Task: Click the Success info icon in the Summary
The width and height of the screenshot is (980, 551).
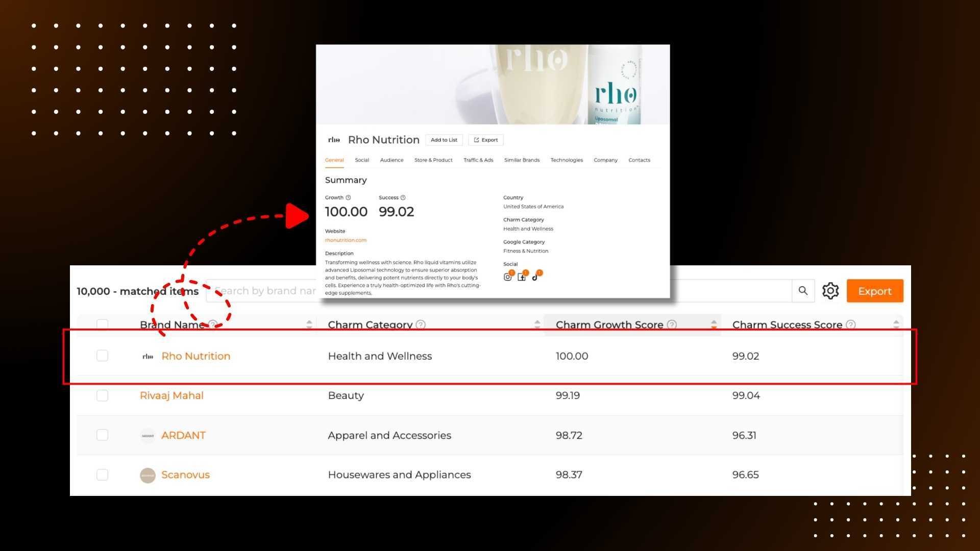Action: [403, 197]
